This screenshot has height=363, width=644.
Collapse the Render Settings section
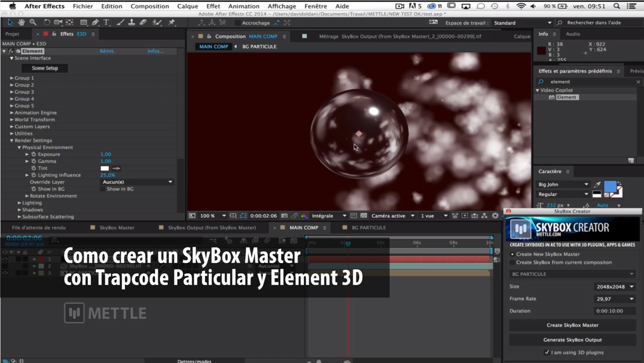pyautogui.click(x=12, y=141)
